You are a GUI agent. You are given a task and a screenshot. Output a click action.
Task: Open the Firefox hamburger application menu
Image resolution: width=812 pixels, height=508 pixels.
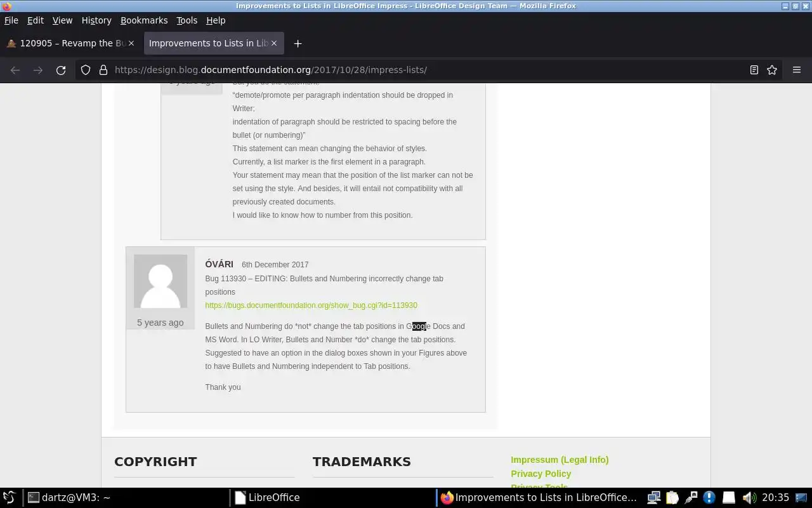(797, 70)
